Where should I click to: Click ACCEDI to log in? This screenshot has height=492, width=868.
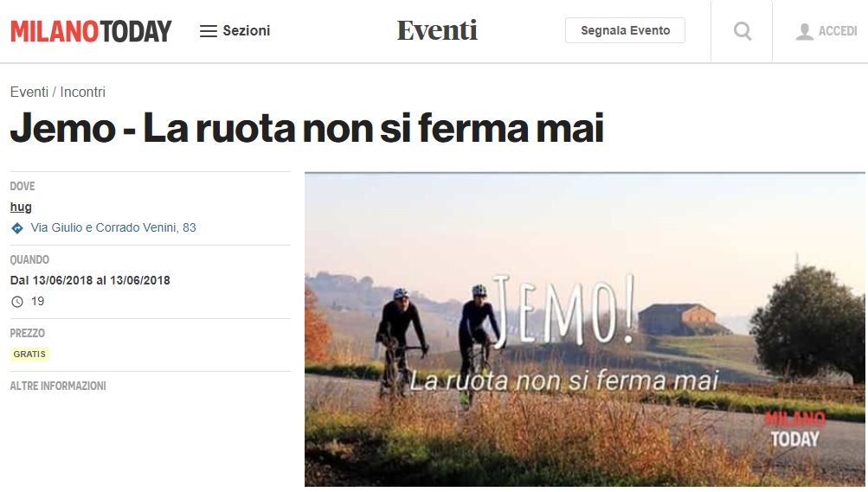838,31
